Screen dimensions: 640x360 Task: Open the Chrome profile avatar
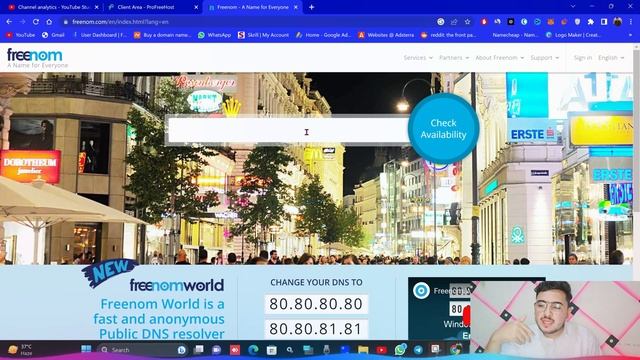(x=618, y=22)
